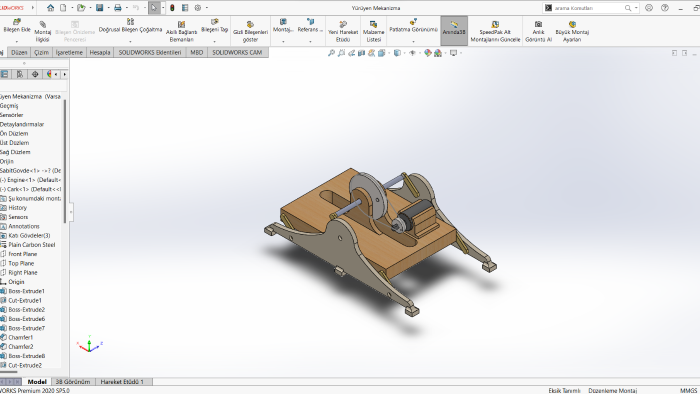Switch to the Düzen ribbon tab
700x394 pixels.
[19, 52]
